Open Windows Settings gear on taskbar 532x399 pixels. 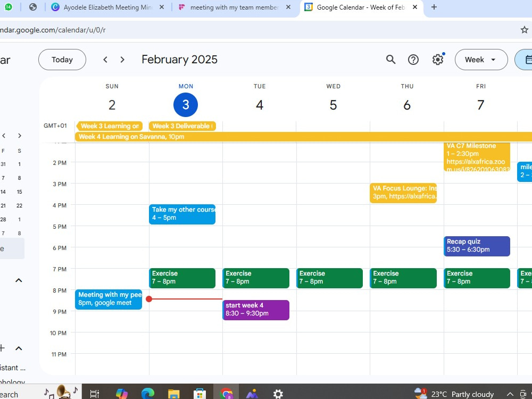click(x=278, y=394)
